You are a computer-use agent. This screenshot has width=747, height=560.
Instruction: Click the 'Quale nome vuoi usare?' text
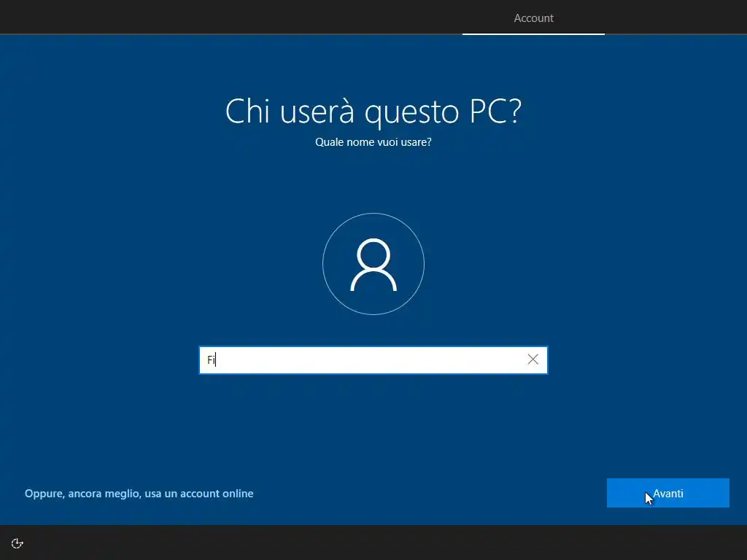point(373,142)
